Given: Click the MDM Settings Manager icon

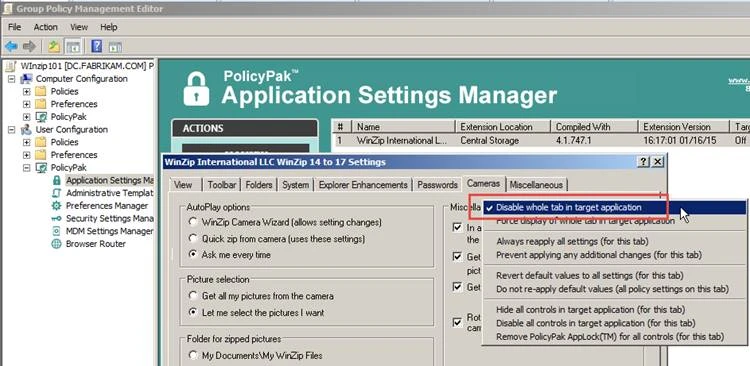Looking at the screenshot, I should point(56,231).
